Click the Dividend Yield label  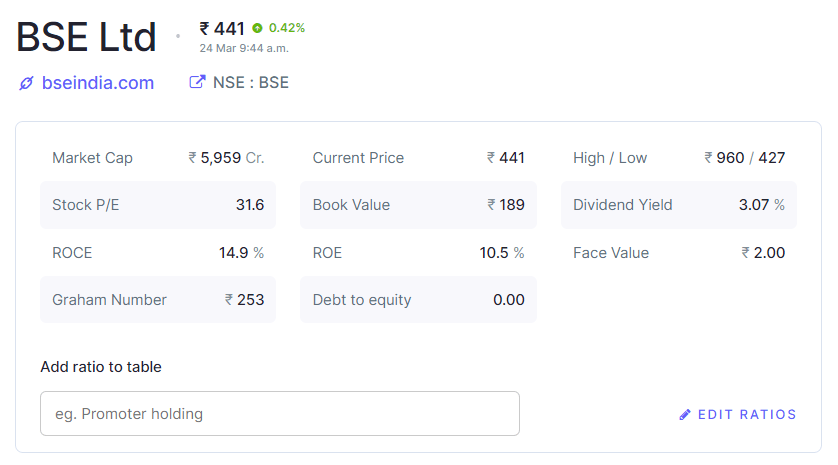623,205
